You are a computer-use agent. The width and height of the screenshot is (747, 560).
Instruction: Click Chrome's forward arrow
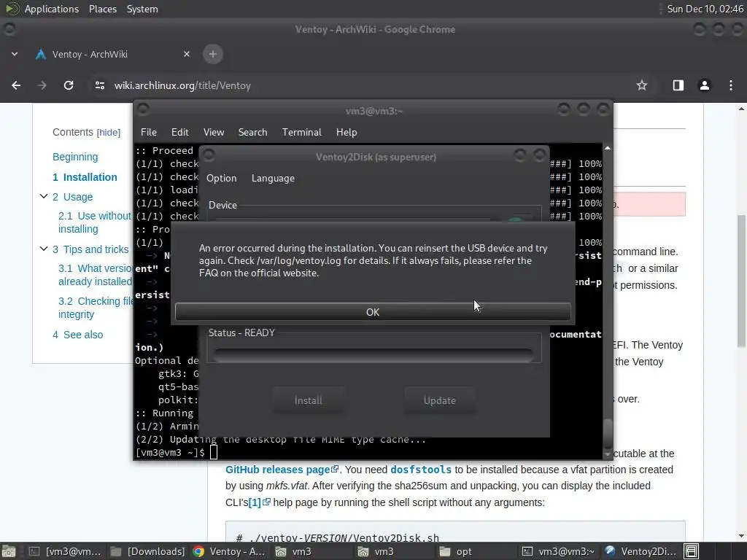[x=42, y=85]
